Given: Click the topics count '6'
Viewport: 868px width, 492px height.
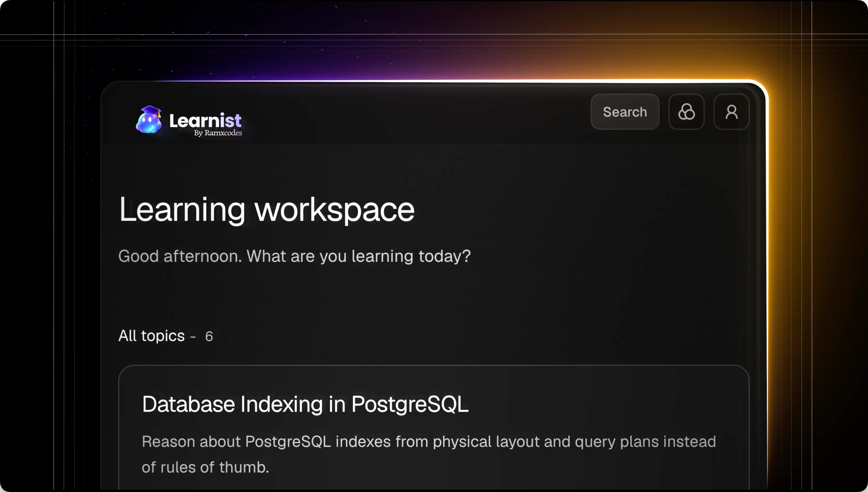Looking at the screenshot, I should [209, 336].
